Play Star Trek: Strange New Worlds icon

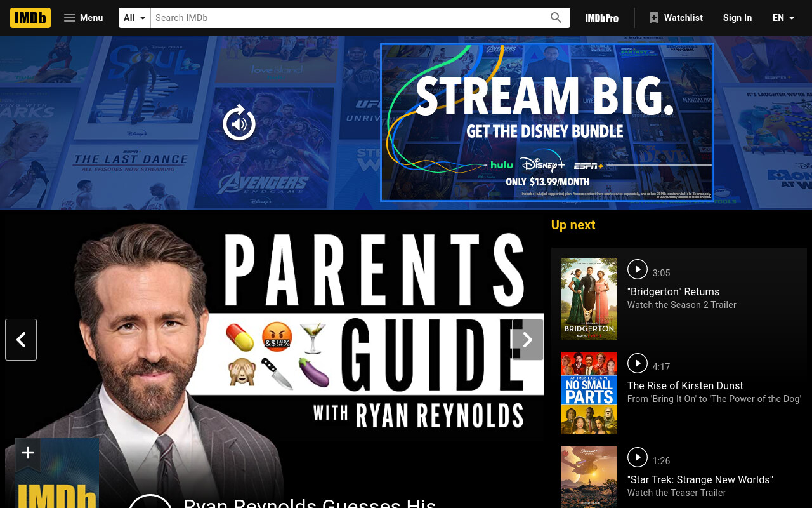click(x=638, y=457)
